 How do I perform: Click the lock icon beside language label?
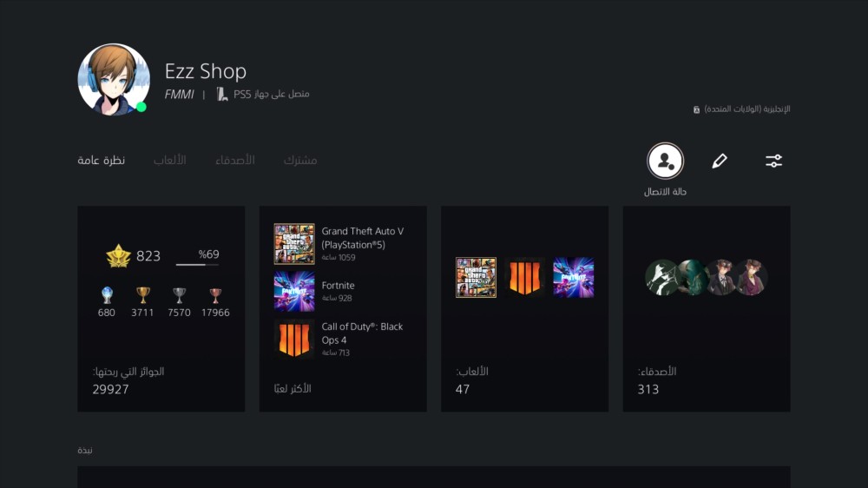(x=696, y=109)
